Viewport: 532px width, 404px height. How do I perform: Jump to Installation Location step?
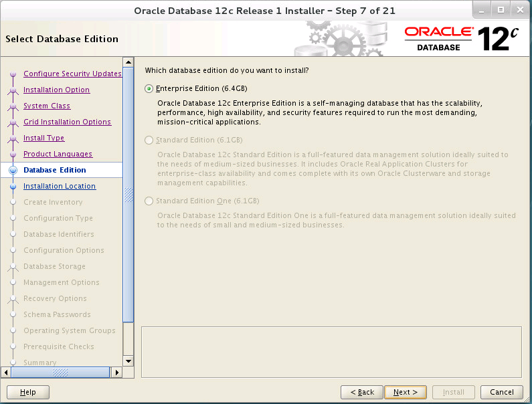60,186
